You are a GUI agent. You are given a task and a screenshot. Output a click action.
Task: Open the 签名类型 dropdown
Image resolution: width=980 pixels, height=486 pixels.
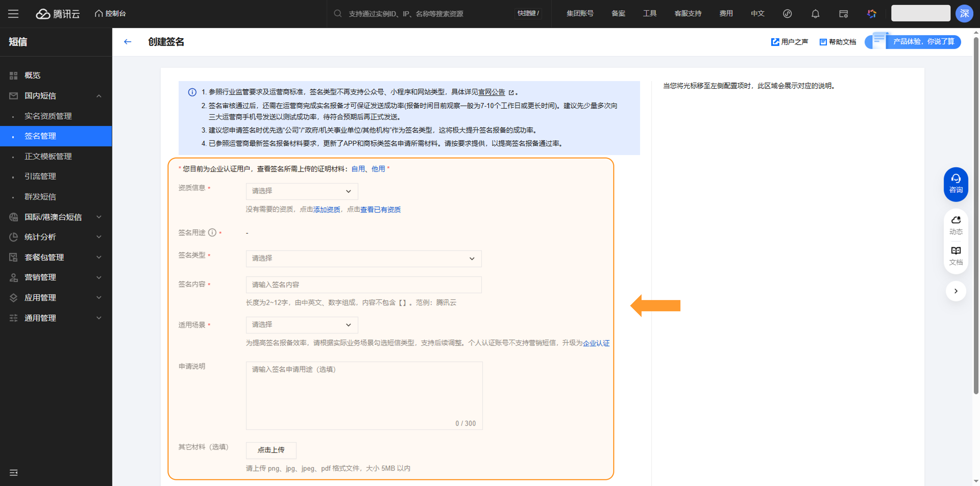[x=363, y=258]
